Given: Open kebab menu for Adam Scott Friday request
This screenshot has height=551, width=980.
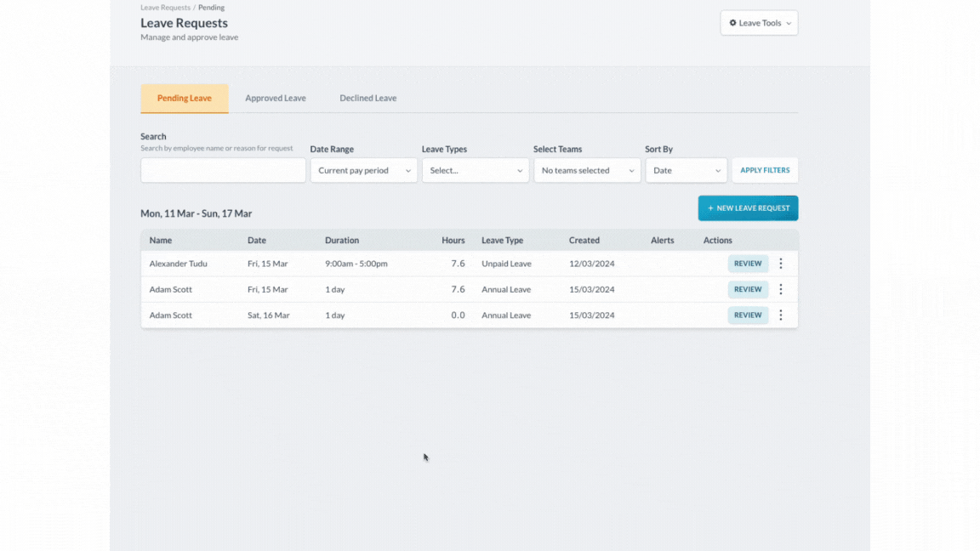Looking at the screenshot, I should pyautogui.click(x=781, y=289).
